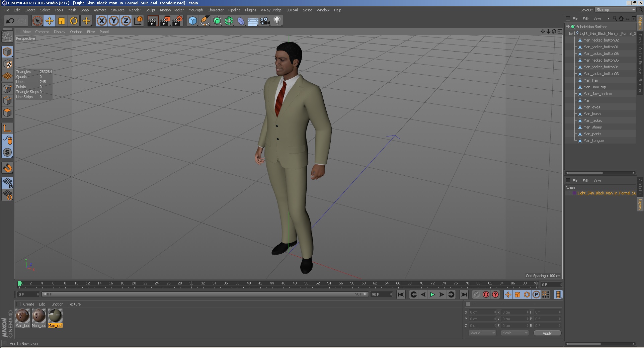Open viewport Cameras menu
The width and height of the screenshot is (644, 348).
42,32
